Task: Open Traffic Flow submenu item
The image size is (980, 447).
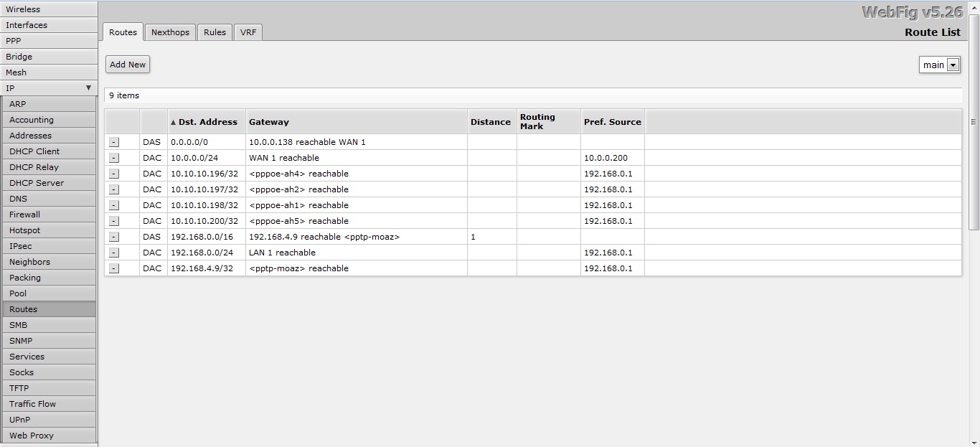Action: pos(49,404)
